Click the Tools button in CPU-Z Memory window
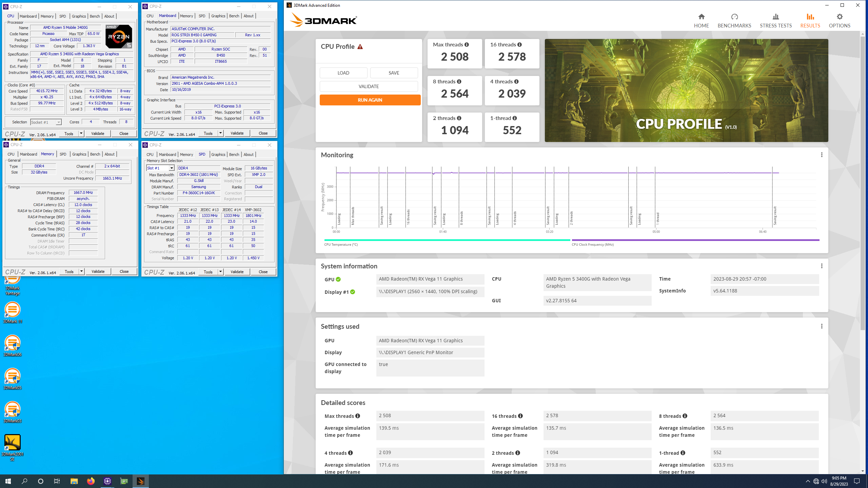 click(x=69, y=271)
